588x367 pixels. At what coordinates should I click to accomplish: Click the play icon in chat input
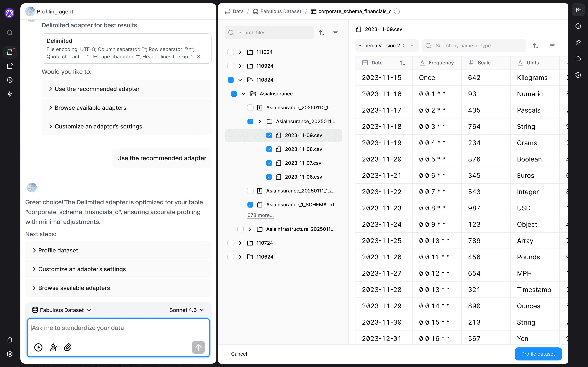(38, 347)
